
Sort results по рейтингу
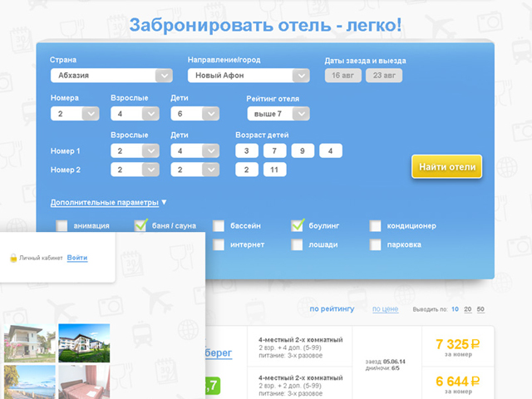point(332,309)
